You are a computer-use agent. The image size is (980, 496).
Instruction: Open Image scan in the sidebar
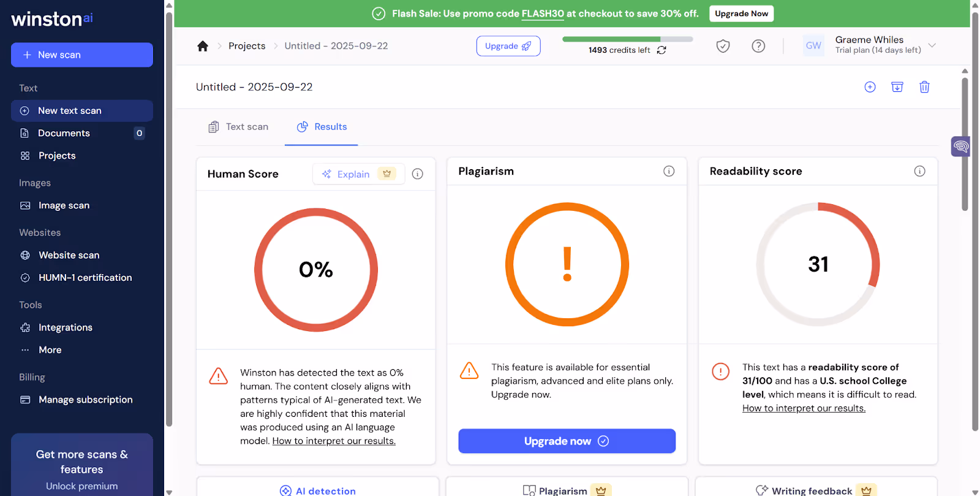pos(82,205)
